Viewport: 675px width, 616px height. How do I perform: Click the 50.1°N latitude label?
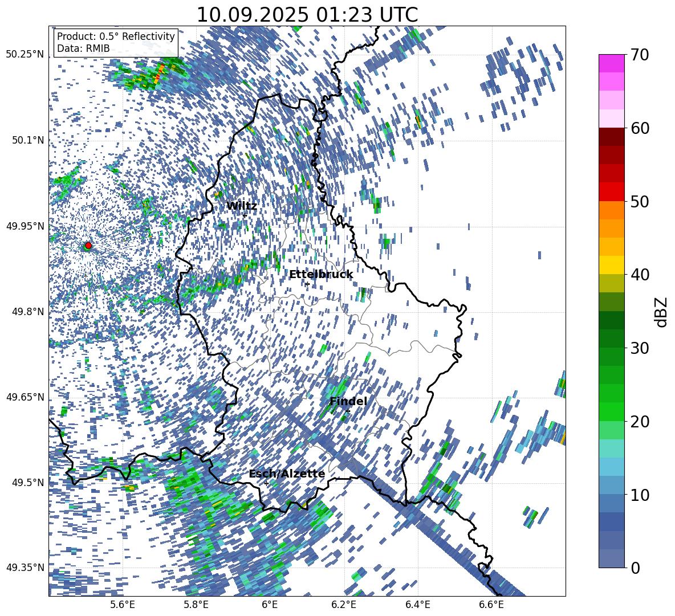point(27,140)
